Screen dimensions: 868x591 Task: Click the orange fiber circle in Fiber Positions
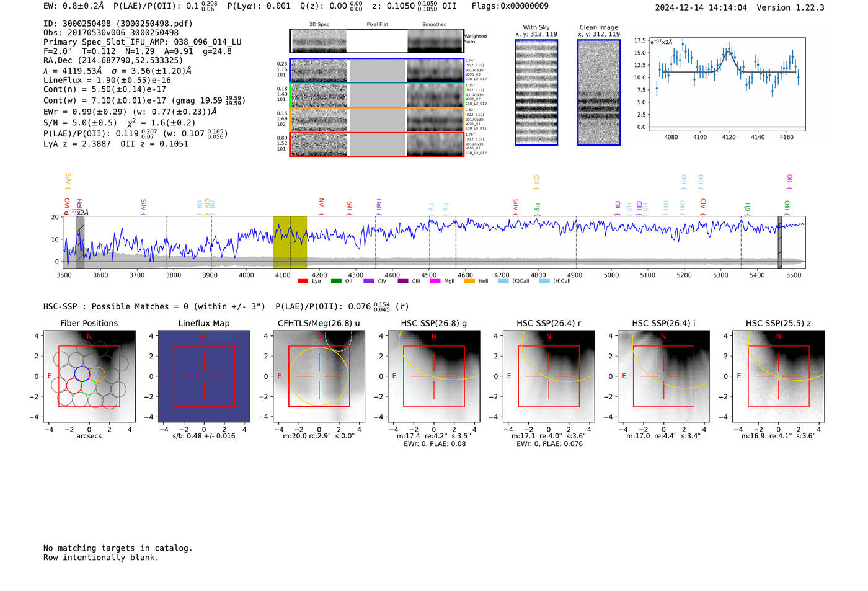tap(97, 375)
